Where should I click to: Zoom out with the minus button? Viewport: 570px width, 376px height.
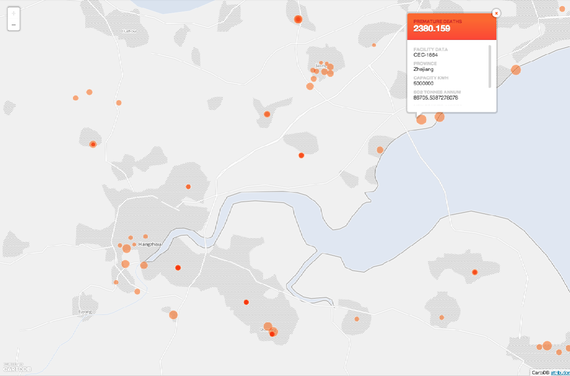point(14,25)
